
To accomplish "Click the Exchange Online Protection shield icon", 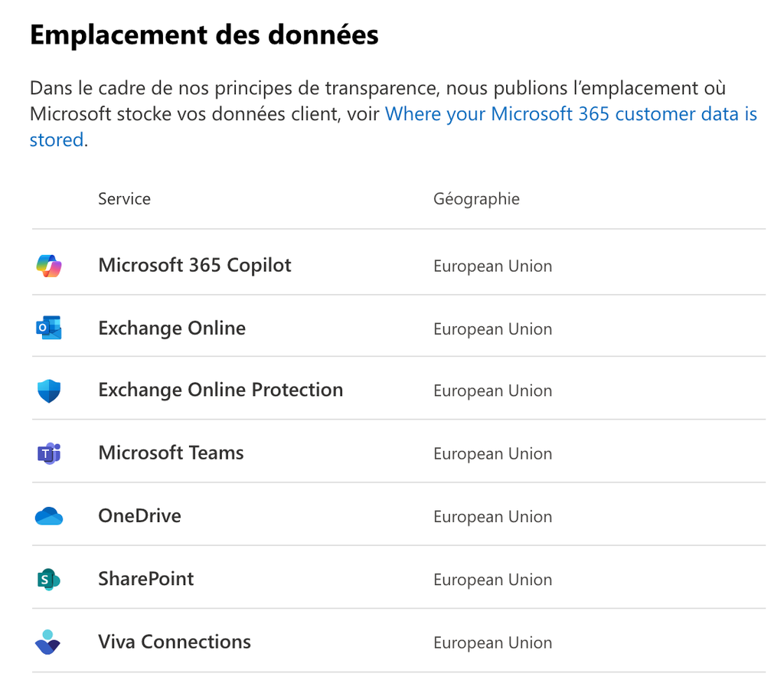I will [49, 391].
